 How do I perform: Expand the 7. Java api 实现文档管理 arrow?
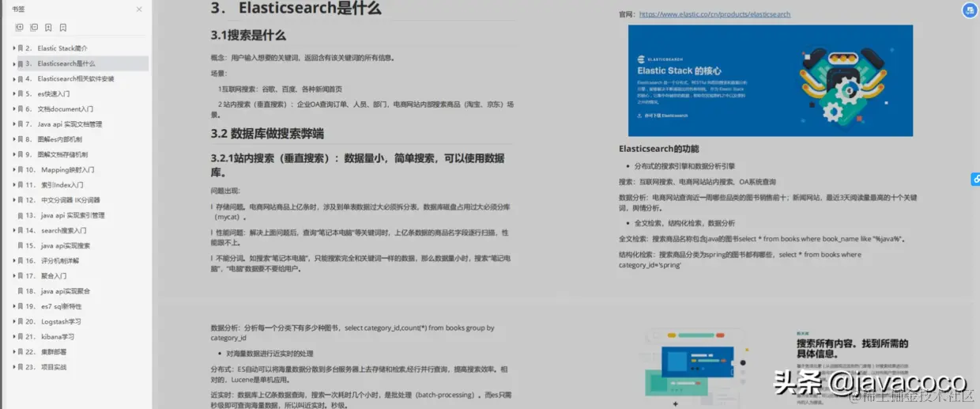(13, 124)
